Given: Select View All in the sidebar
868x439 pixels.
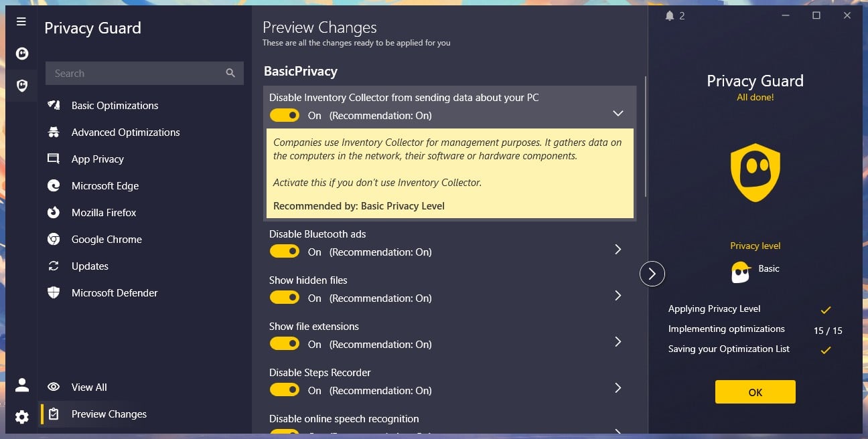Looking at the screenshot, I should point(89,387).
